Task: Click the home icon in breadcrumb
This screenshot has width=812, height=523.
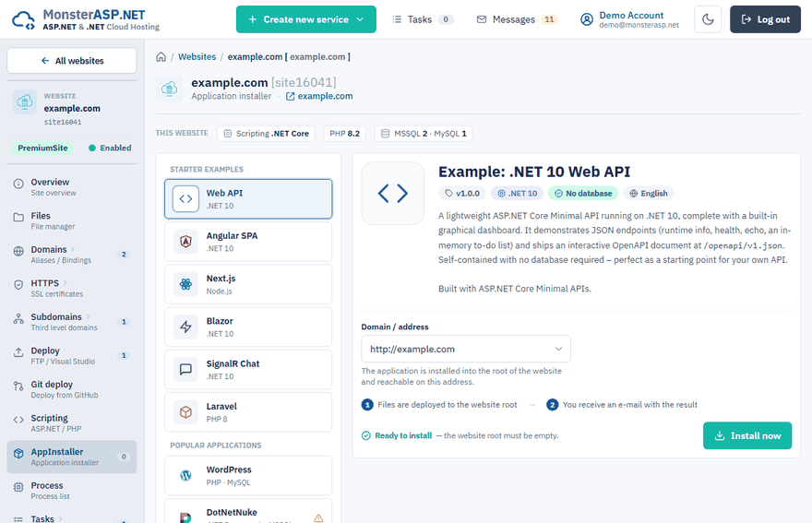Action: [x=161, y=57]
